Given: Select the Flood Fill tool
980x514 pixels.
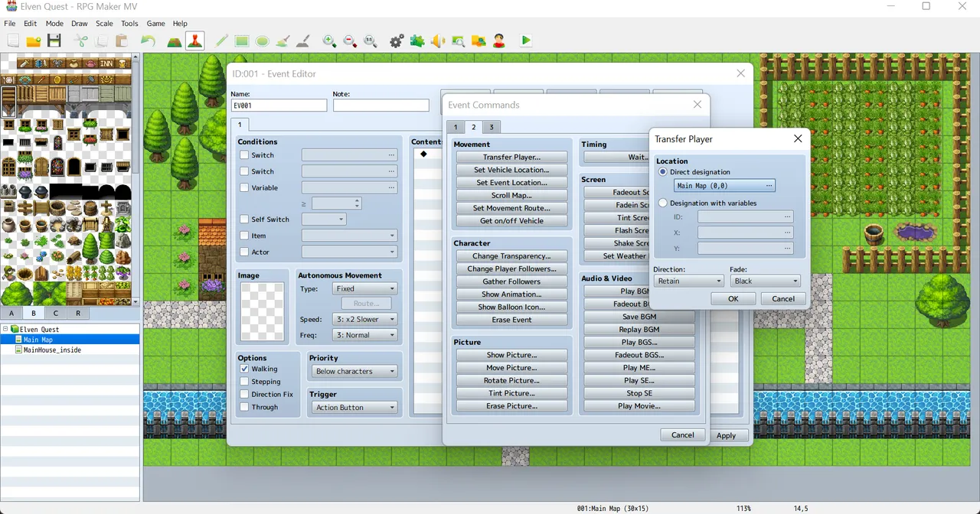Looking at the screenshot, I should (x=283, y=41).
